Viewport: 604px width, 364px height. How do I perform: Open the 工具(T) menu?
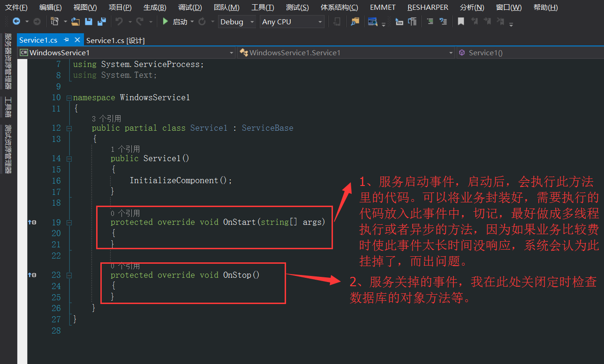pos(263,7)
